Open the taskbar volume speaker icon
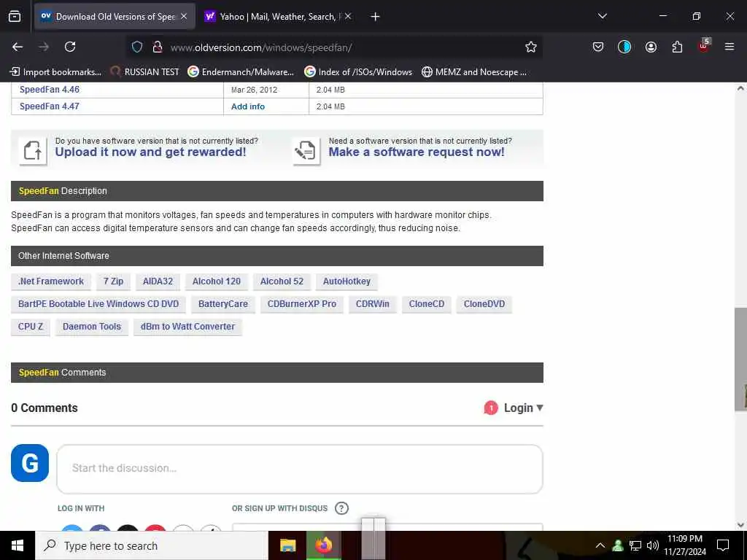The image size is (747, 560). (653, 545)
